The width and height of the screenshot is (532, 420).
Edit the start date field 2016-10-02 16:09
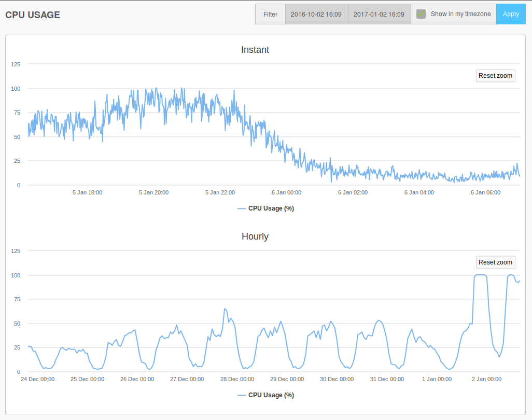click(x=316, y=14)
